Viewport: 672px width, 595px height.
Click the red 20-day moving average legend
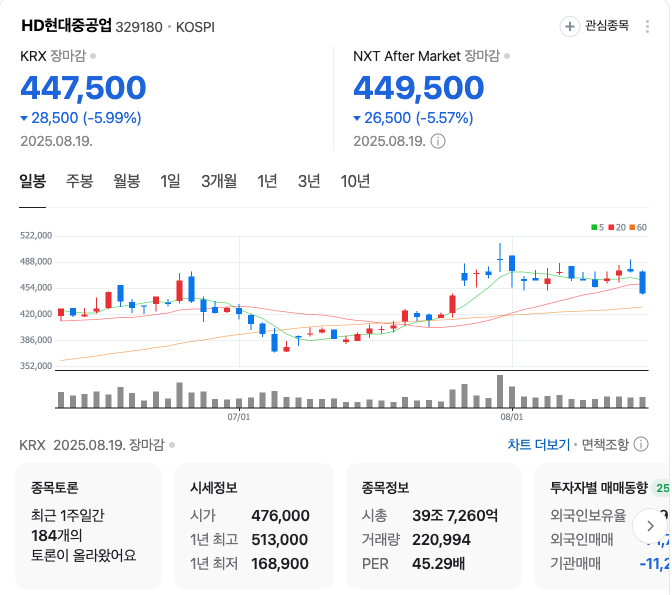(617, 228)
